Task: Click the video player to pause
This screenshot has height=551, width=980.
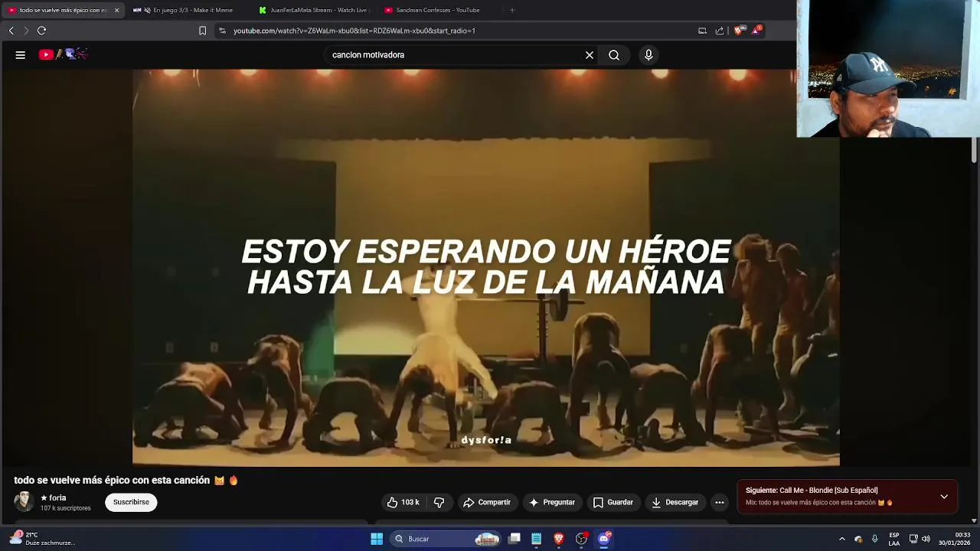Action: [486, 268]
